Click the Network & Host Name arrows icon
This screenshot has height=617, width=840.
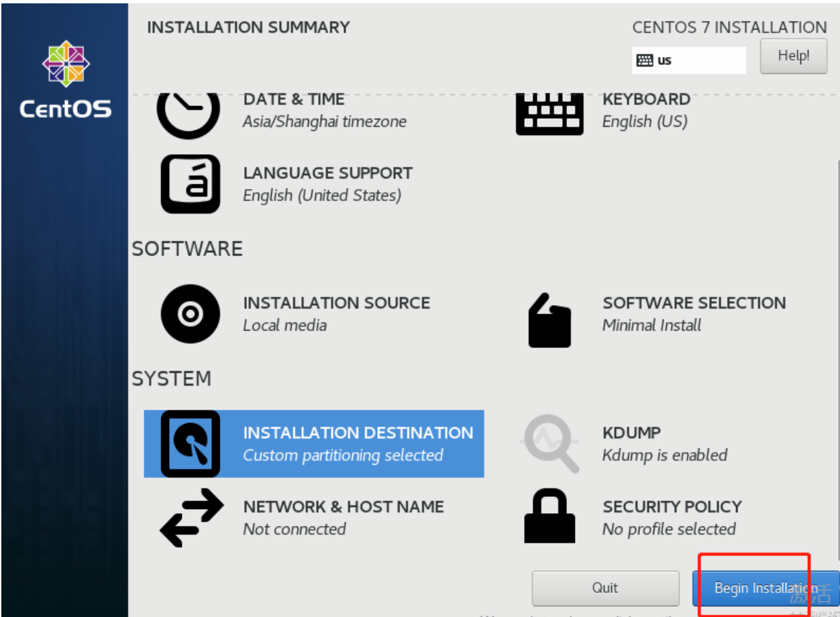point(191,517)
